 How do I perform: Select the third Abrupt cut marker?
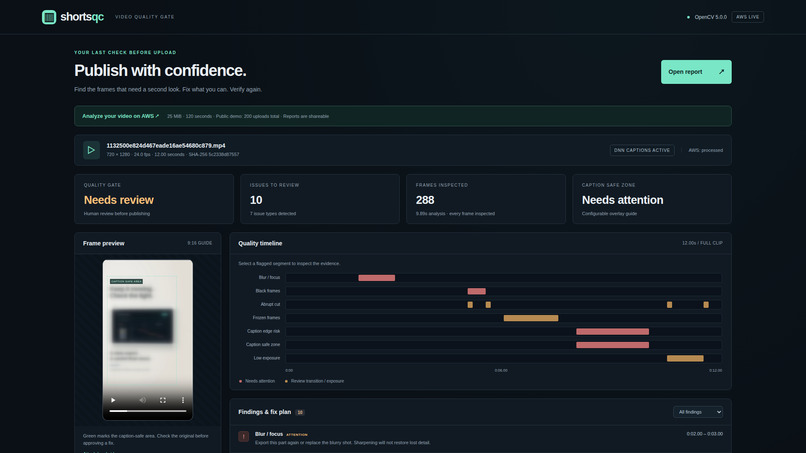tap(669, 305)
